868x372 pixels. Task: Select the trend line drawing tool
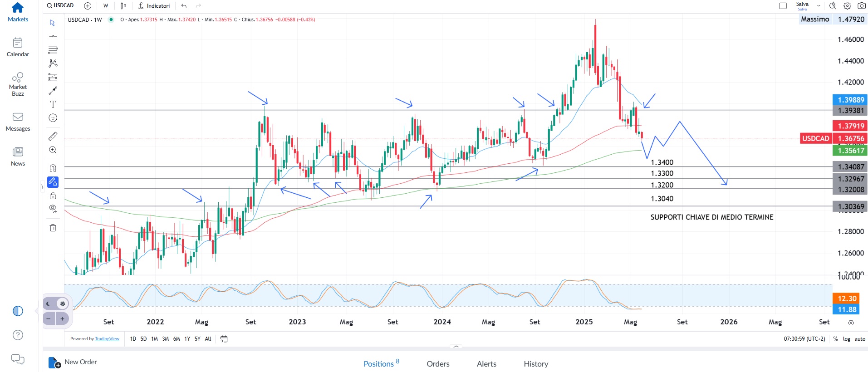click(53, 36)
